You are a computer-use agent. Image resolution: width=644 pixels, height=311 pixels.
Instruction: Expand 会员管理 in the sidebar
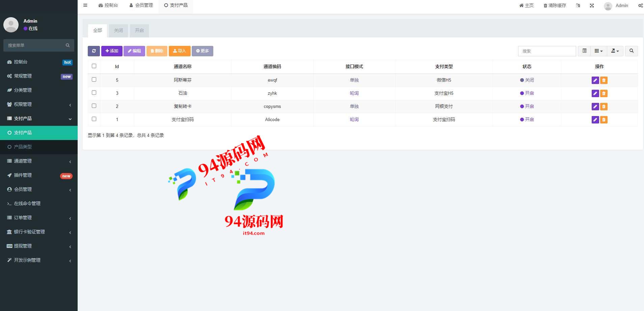coord(39,190)
